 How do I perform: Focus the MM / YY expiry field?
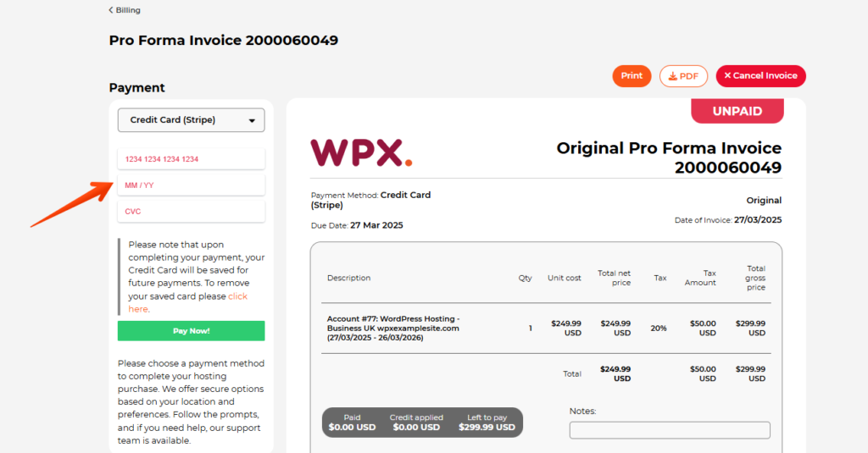pos(191,185)
